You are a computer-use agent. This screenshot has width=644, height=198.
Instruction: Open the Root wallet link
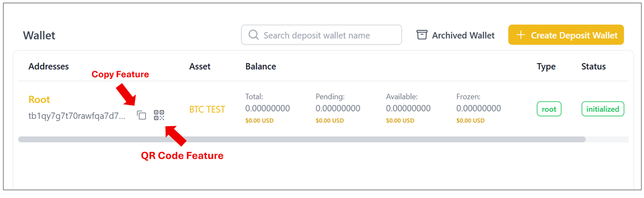(39, 99)
